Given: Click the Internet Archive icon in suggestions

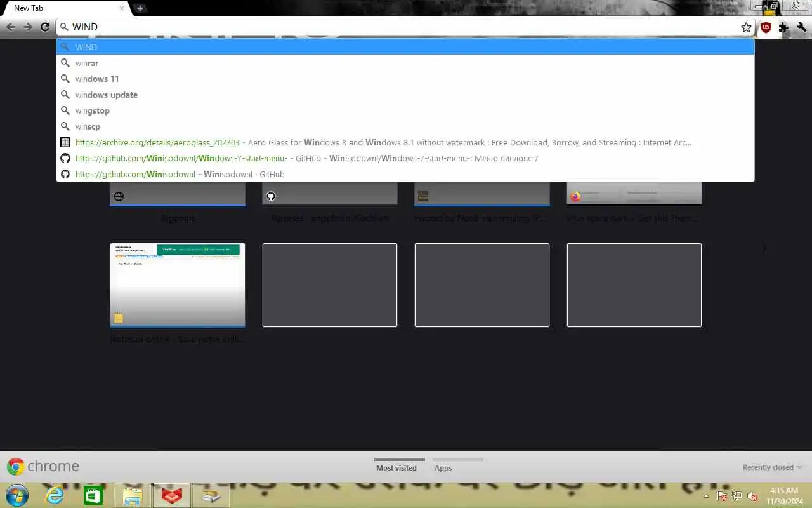Looking at the screenshot, I should click(65, 142).
